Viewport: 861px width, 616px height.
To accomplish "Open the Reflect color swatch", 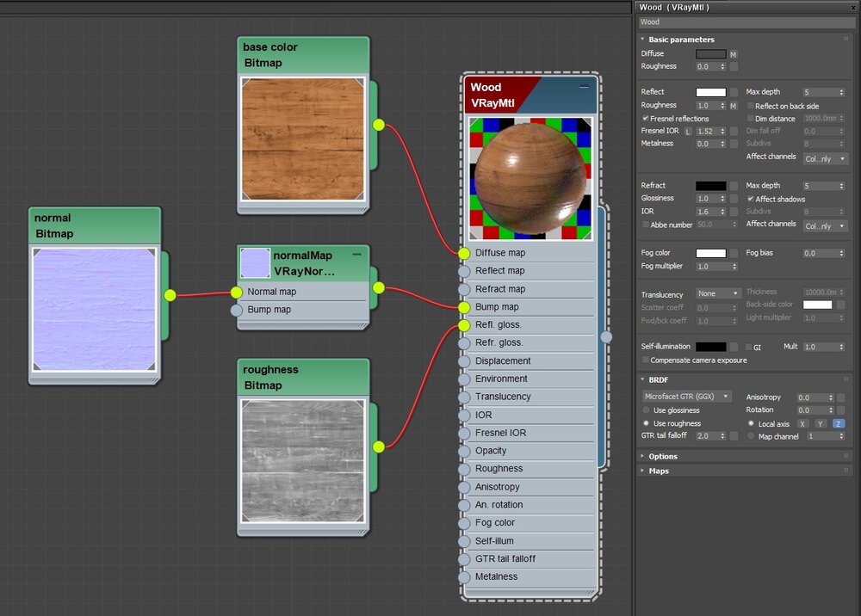I will tap(710, 92).
